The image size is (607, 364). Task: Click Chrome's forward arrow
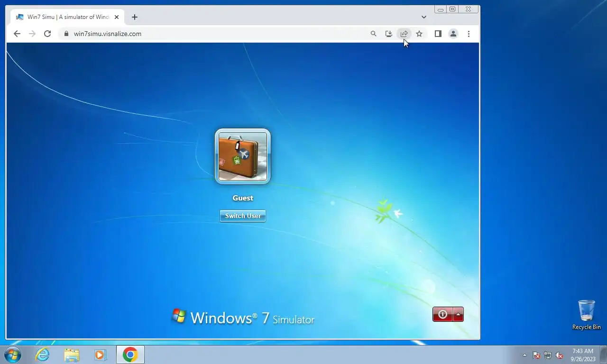[x=32, y=34]
